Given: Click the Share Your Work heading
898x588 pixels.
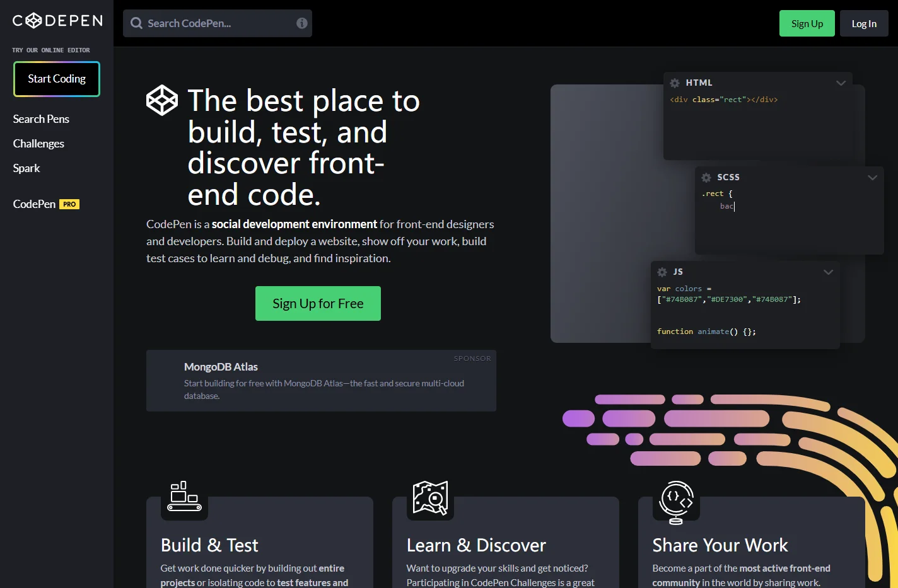Looking at the screenshot, I should click(x=720, y=545).
